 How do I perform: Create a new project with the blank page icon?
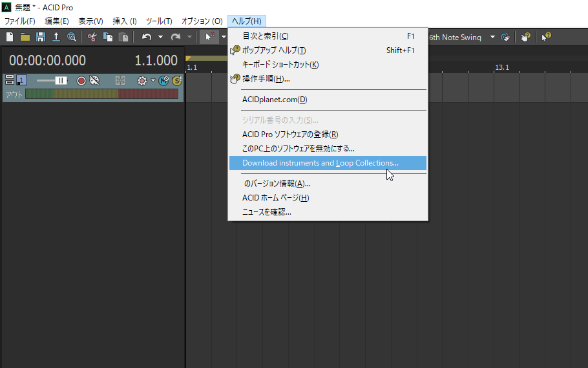point(10,37)
